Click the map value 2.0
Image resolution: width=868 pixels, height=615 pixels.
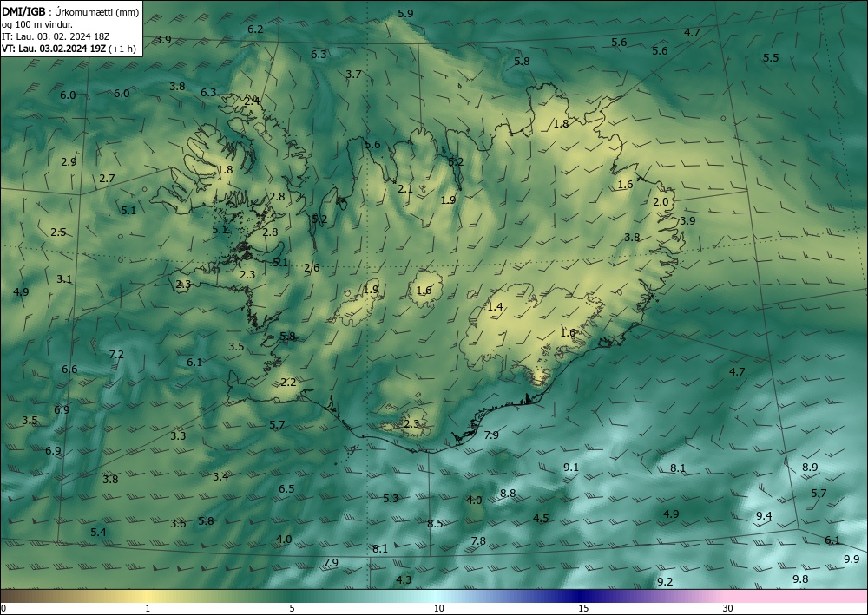pos(661,202)
